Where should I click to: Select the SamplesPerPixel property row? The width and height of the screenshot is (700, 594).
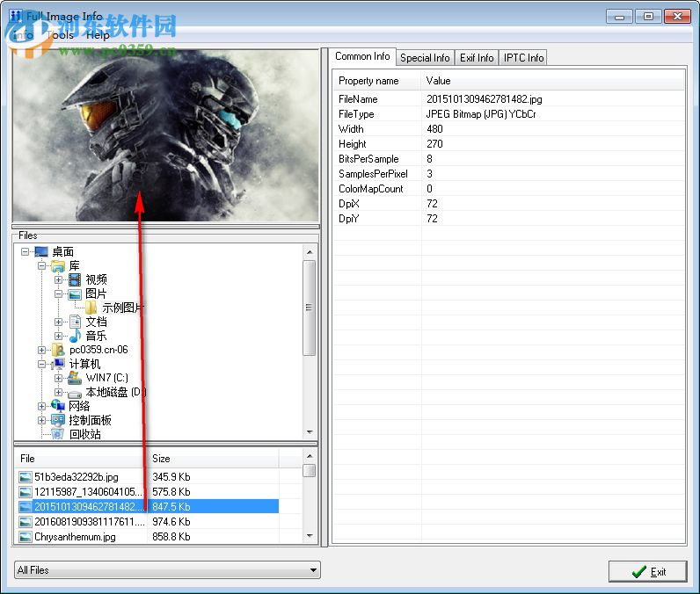509,173
